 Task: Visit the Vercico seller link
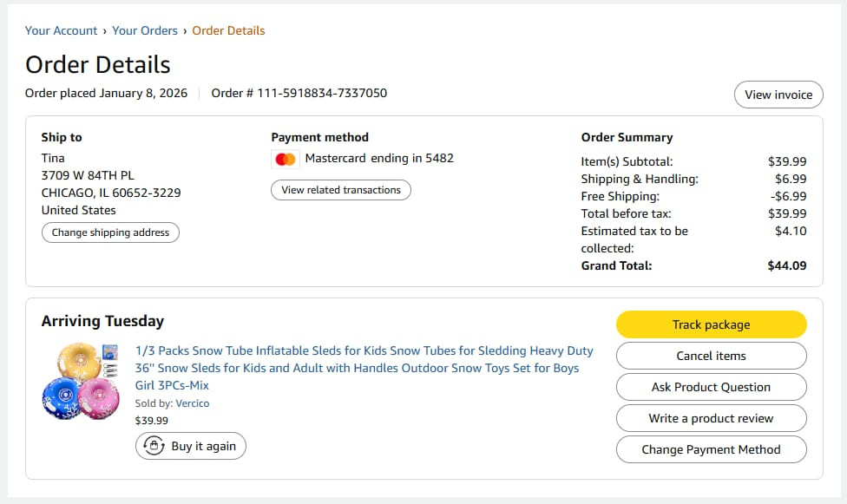[x=192, y=403]
